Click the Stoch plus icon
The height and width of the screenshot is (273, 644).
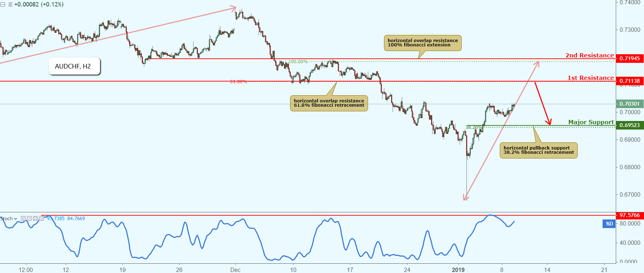(x=35, y=218)
